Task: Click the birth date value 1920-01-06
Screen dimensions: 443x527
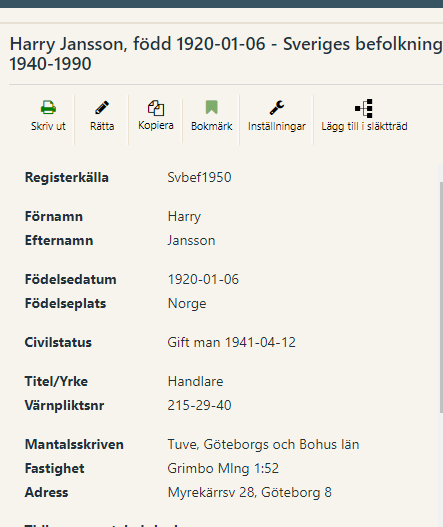Action: point(203,279)
